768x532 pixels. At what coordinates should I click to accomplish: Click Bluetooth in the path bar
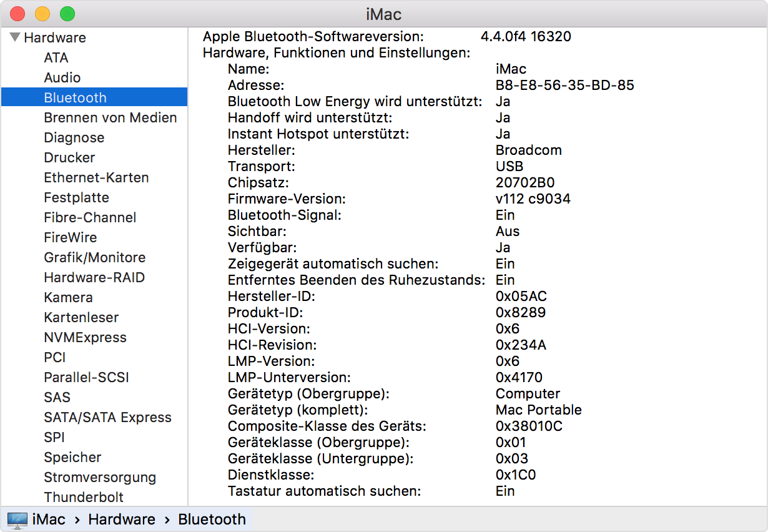[212, 520]
